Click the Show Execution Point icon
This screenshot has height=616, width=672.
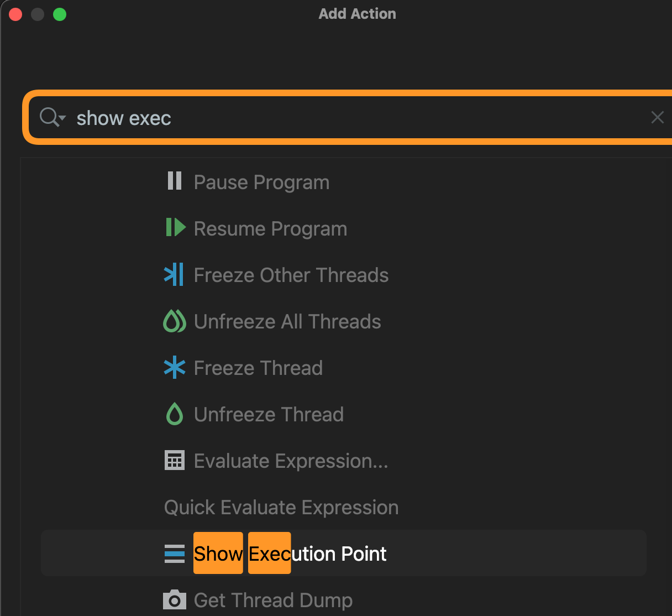[175, 553]
